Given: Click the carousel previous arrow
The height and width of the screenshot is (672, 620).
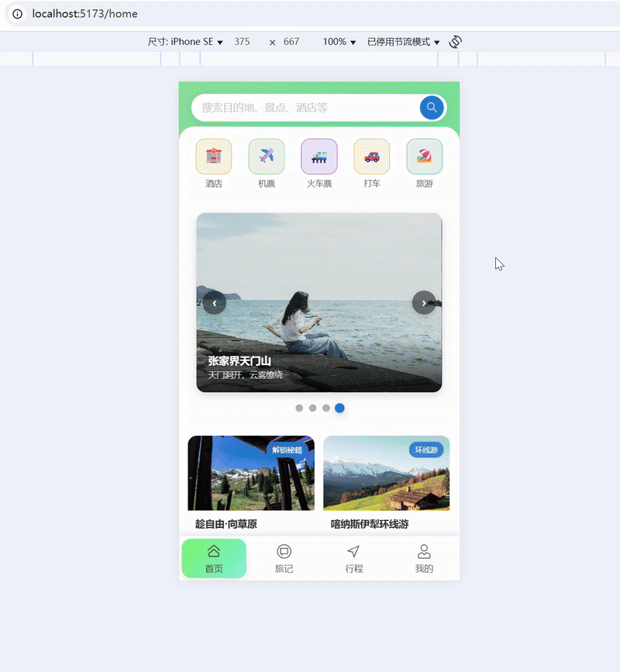Looking at the screenshot, I should 215,303.
